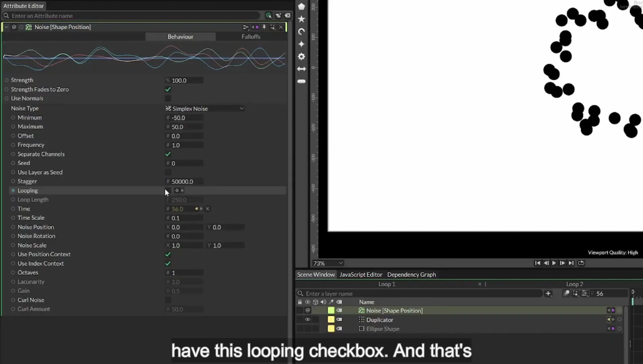
Task: Toggle Duplicator layer visibility eye
Action: pyautogui.click(x=307, y=320)
